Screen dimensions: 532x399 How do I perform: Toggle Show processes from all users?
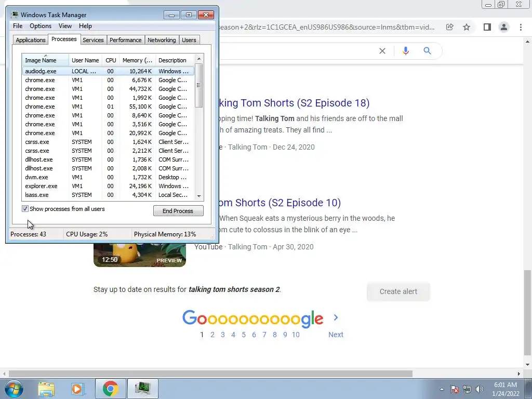pyautogui.click(x=25, y=209)
